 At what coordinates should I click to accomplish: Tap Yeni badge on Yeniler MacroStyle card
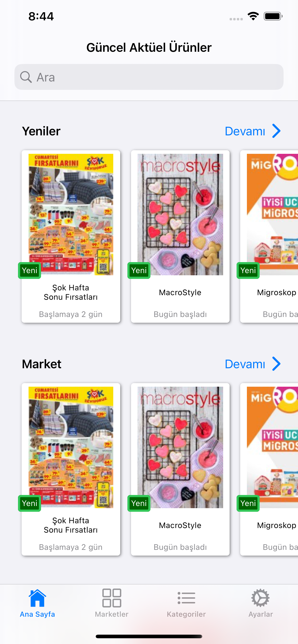click(139, 270)
